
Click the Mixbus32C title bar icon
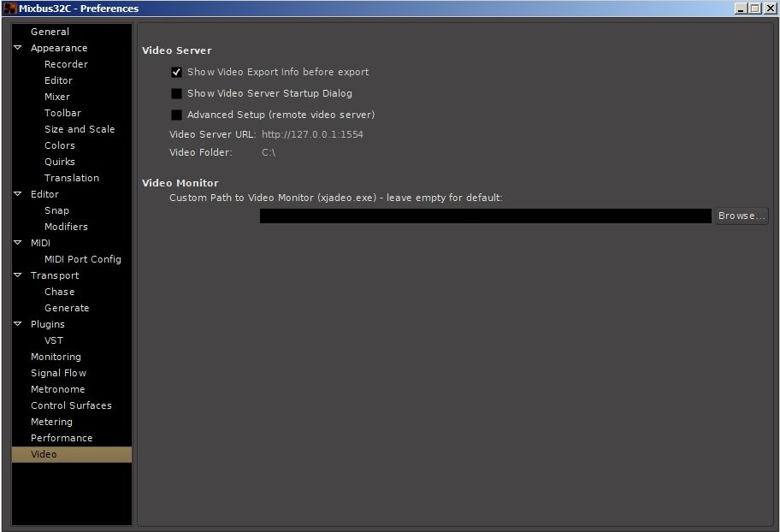click(x=9, y=9)
